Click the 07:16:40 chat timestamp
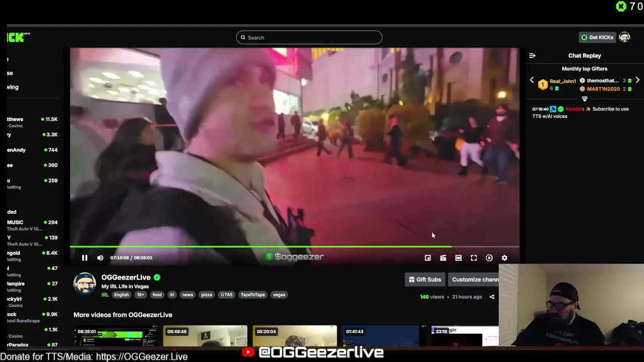The width and height of the screenshot is (644, 362). [x=540, y=109]
